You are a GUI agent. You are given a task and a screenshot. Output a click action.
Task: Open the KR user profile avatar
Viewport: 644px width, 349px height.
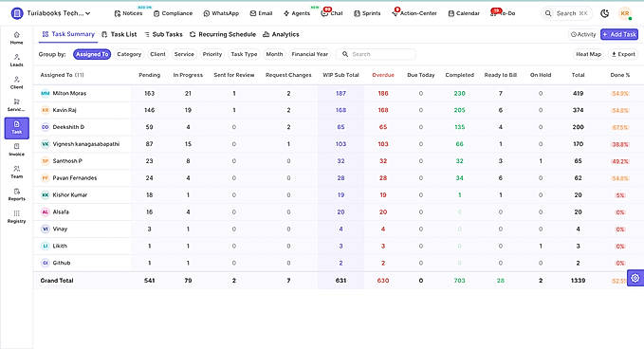tap(625, 13)
